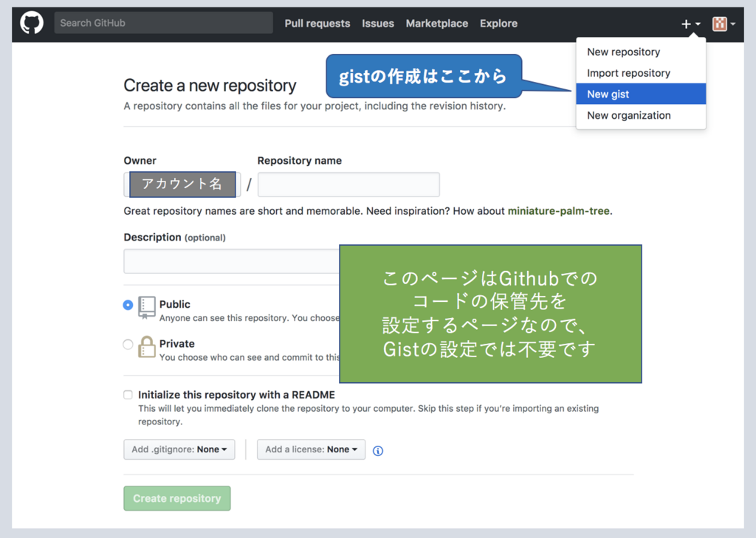Use suggested name miniature-palm-tree
Image resolution: width=756 pixels, height=538 pixels.
[x=558, y=210]
